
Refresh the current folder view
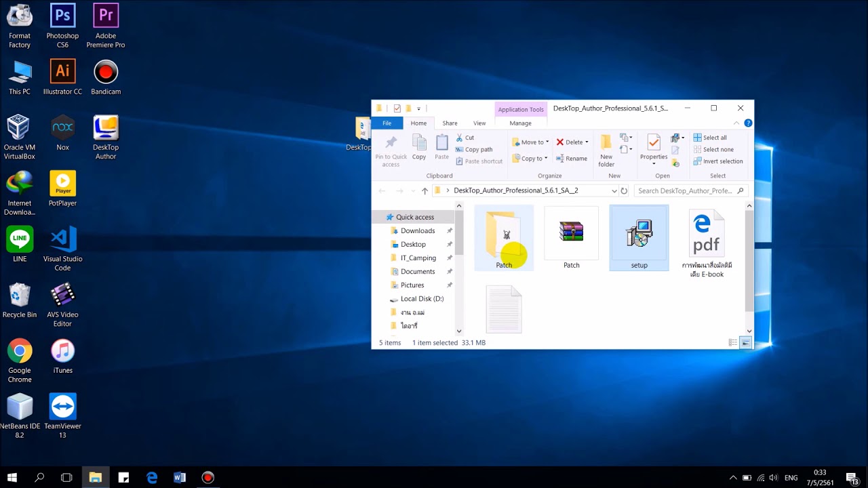624,191
